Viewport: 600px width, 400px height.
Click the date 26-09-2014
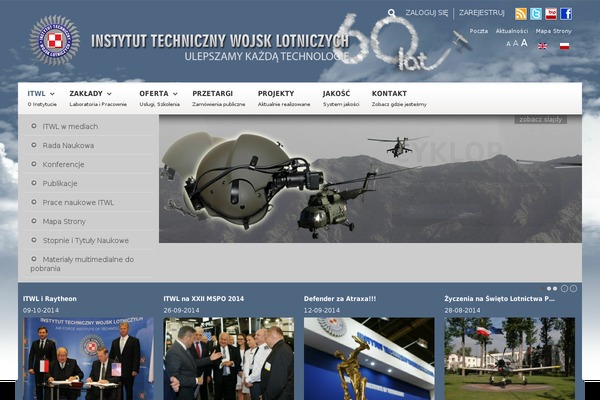pos(181,310)
